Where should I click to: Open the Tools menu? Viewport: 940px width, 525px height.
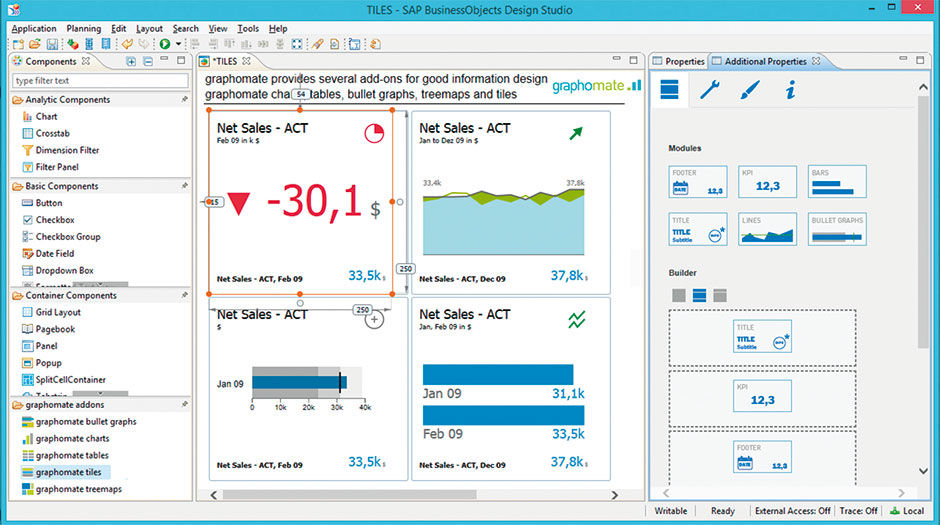(x=248, y=28)
